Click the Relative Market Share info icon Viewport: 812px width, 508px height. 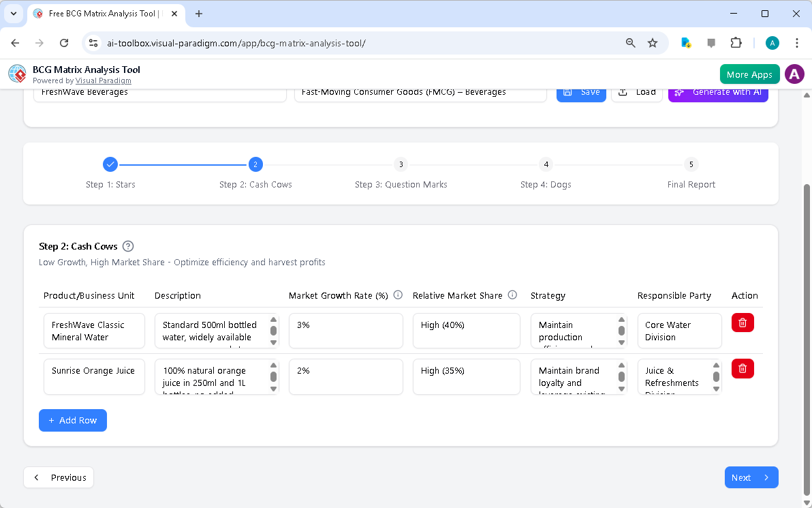512,295
